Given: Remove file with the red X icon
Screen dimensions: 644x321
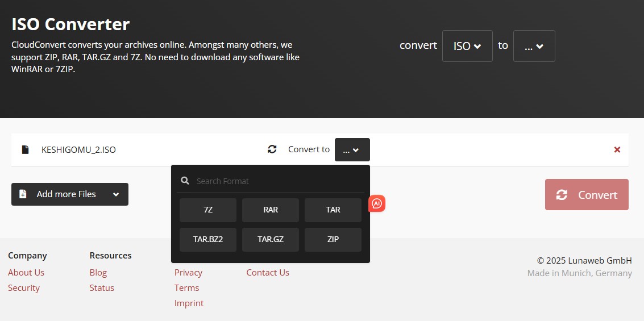Looking at the screenshot, I should (x=617, y=150).
